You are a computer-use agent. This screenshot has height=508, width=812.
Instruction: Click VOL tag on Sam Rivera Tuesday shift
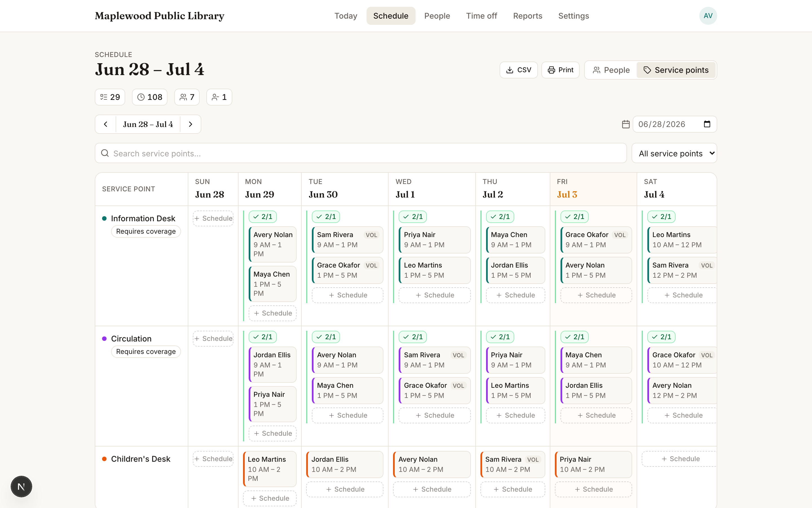point(371,235)
